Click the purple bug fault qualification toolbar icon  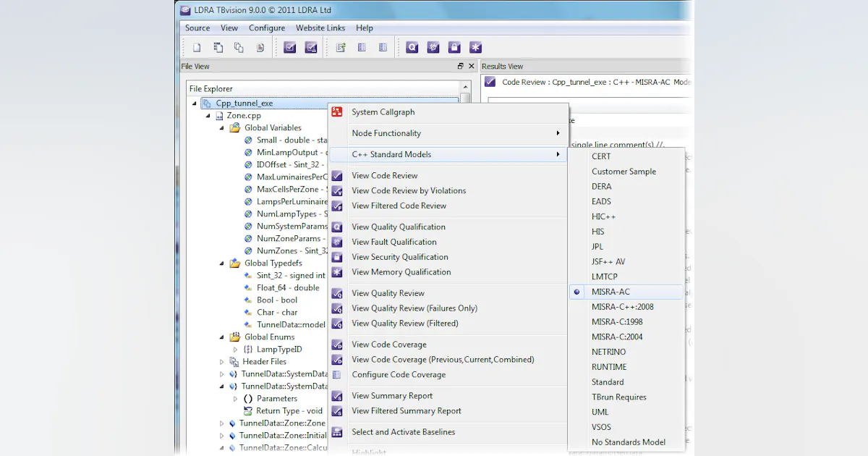point(433,48)
